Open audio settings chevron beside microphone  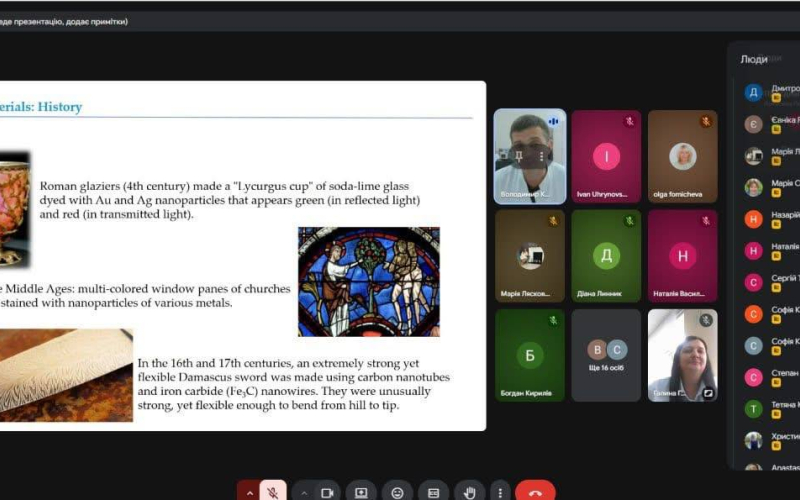[x=249, y=492]
